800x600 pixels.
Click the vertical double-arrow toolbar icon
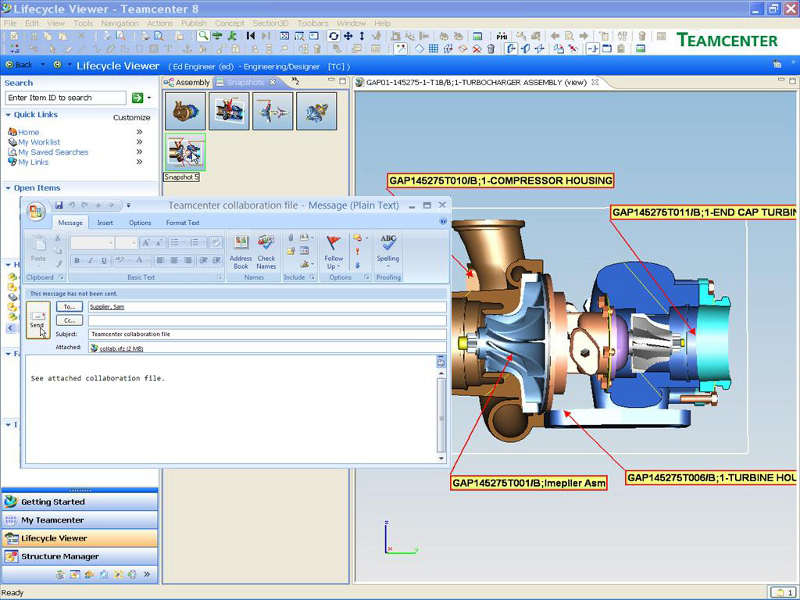(362, 36)
